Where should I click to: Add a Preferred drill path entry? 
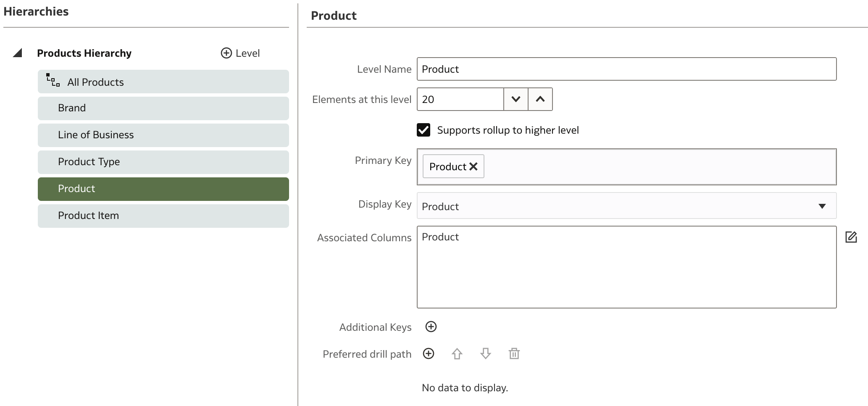(429, 353)
